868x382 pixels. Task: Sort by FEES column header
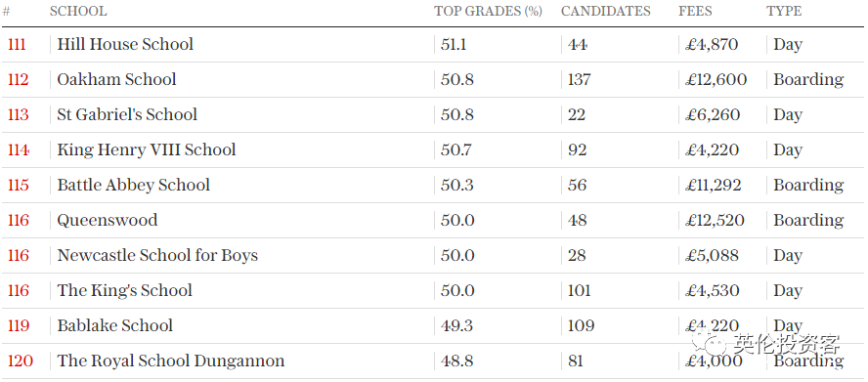click(695, 11)
